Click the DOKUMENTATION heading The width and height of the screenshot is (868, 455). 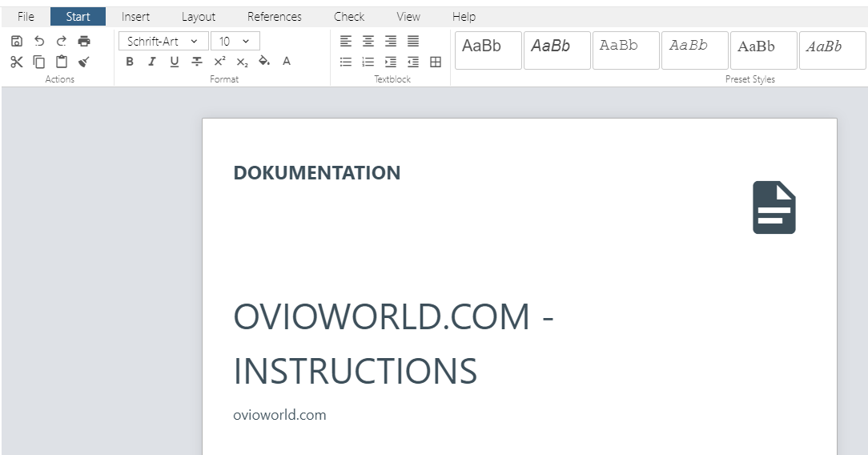coord(316,173)
